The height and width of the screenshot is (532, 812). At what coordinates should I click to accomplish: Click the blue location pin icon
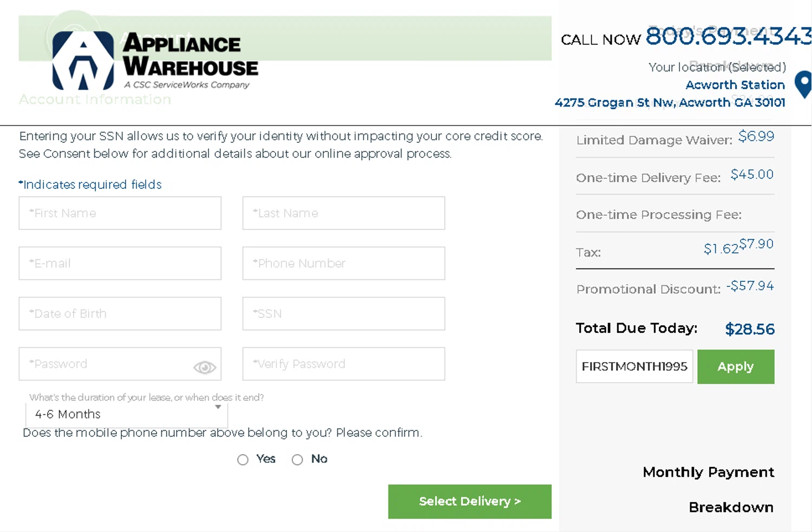click(803, 84)
